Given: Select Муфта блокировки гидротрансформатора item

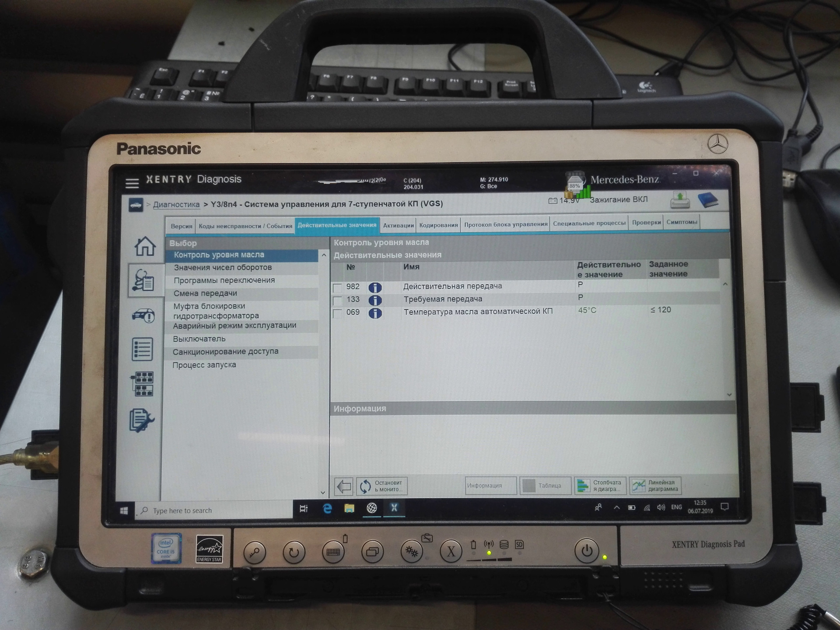Looking at the screenshot, I should click(242, 311).
